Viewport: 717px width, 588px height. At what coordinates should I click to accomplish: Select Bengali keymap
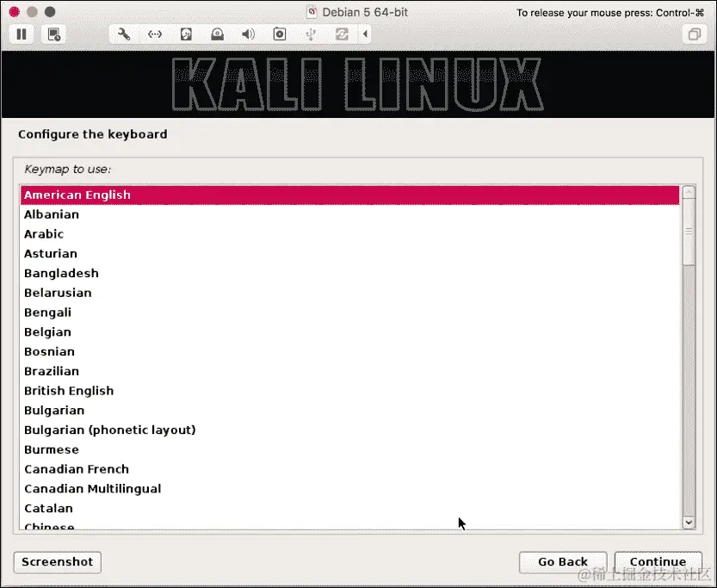pyautogui.click(x=349, y=313)
